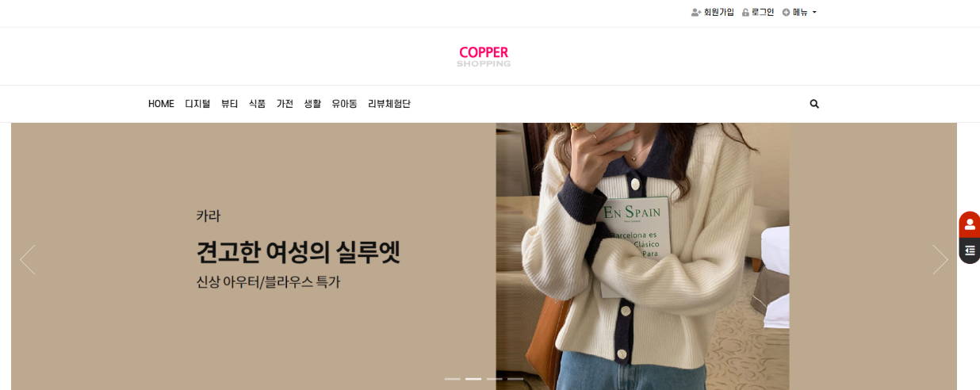Select the 식품 category
This screenshot has height=390, width=980.
coord(257,104)
